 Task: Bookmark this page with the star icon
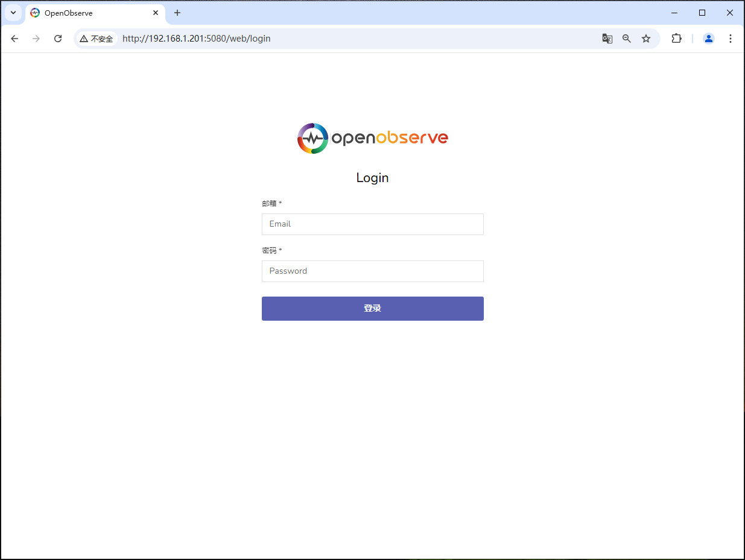coord(646,38)
